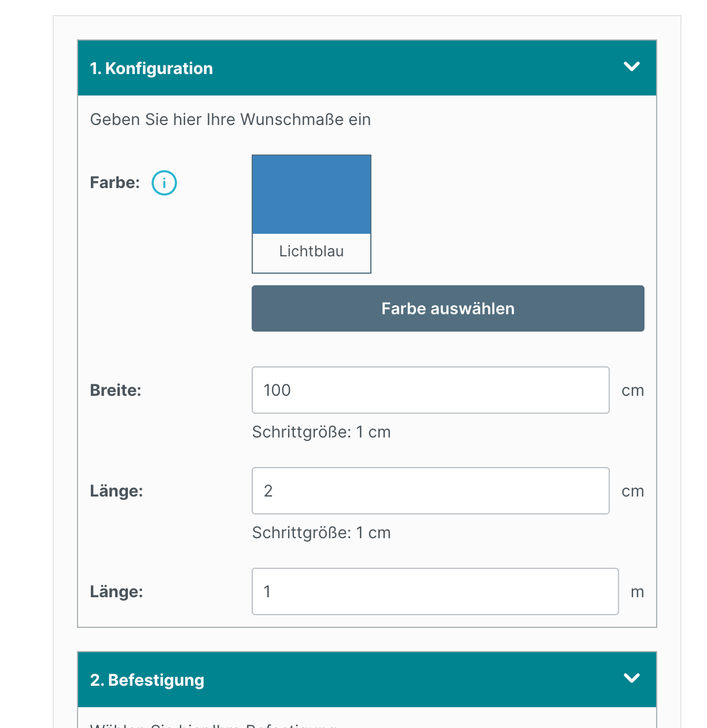Click the cm unit beside Breite
Image resolution: width=707 pixels, height=728 pixels.
[x=632, y=391]
